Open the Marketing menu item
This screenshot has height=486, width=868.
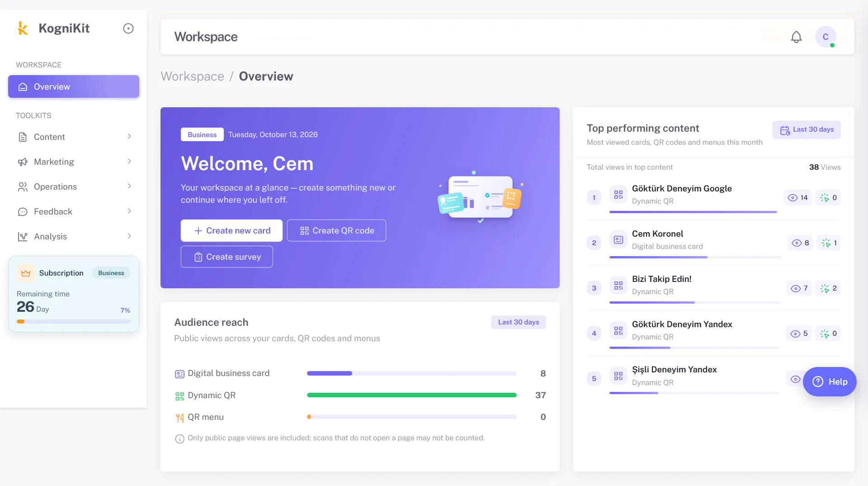[74, 162]
